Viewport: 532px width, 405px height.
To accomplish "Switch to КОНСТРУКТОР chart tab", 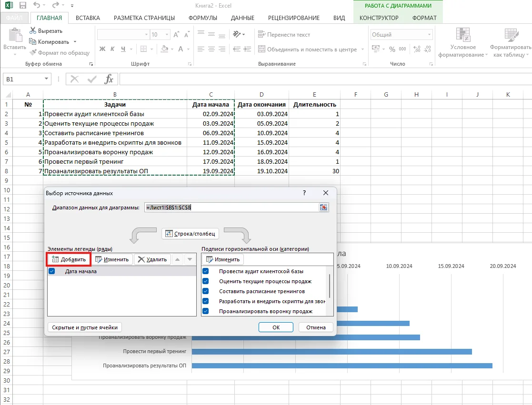I will (379, 18).
